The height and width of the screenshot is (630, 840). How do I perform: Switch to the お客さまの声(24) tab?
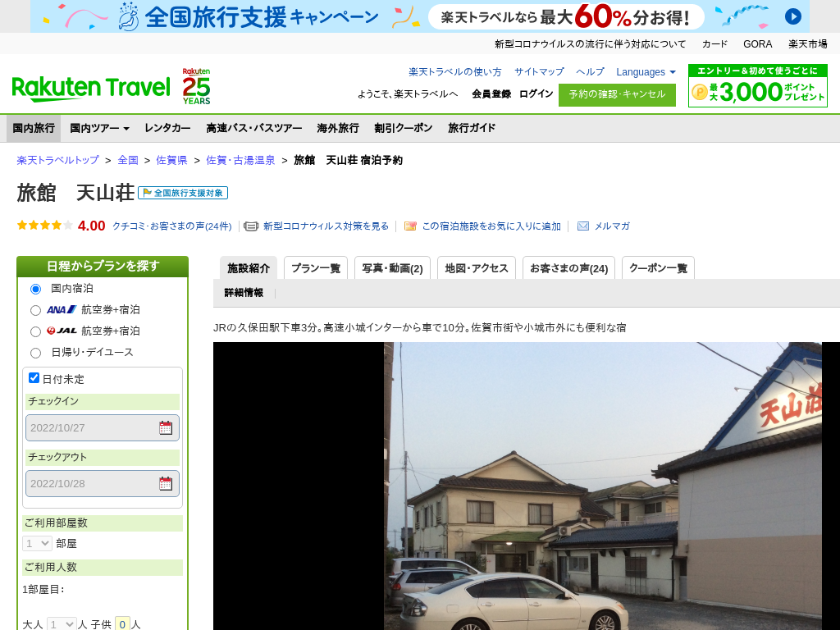[x=569, y=268]
